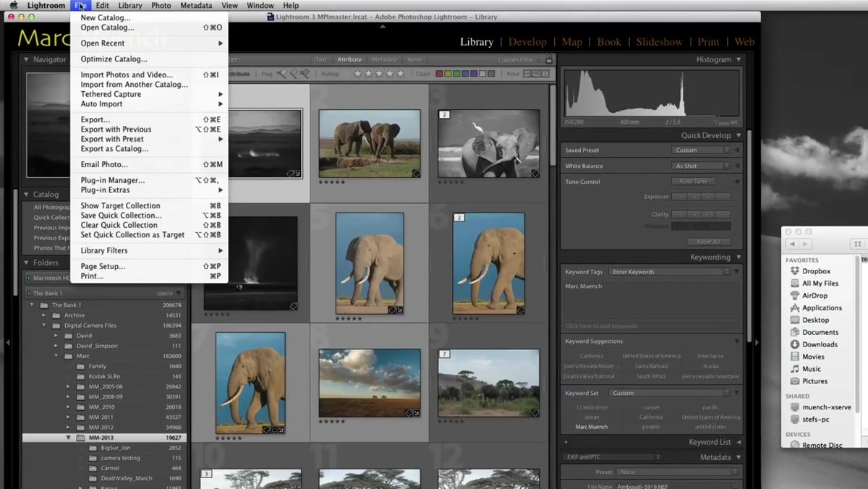Open the Library Filters submenu
The height and width of the screenshot is (489, 868).
click(149, 250)
